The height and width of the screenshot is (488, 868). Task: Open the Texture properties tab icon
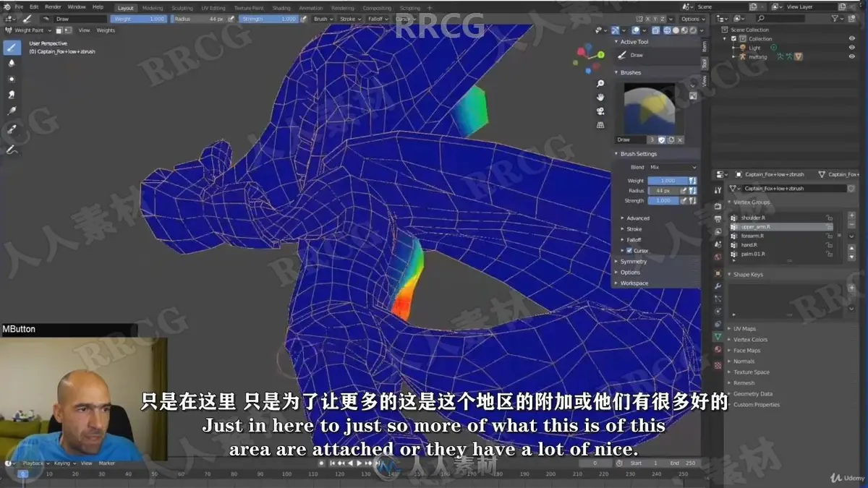718,366
